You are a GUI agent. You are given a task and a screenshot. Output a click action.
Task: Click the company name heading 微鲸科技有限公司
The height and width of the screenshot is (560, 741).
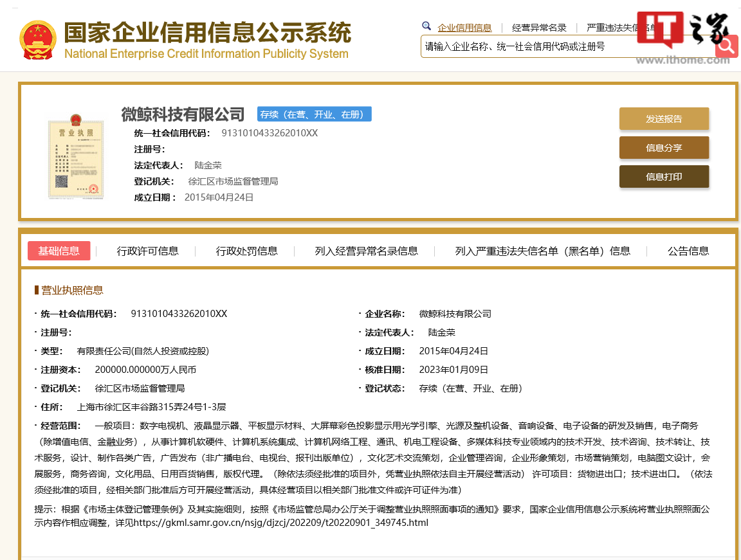click(183, 114)
